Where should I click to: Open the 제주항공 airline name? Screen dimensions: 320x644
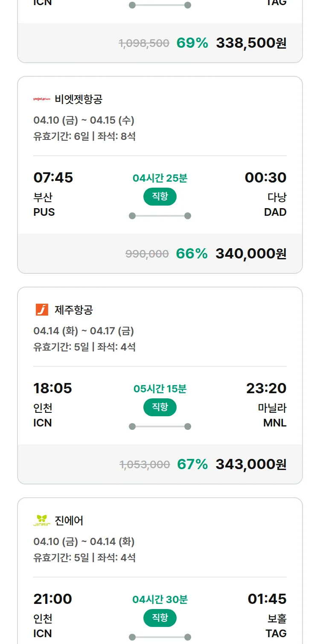(x=73, y=310)
